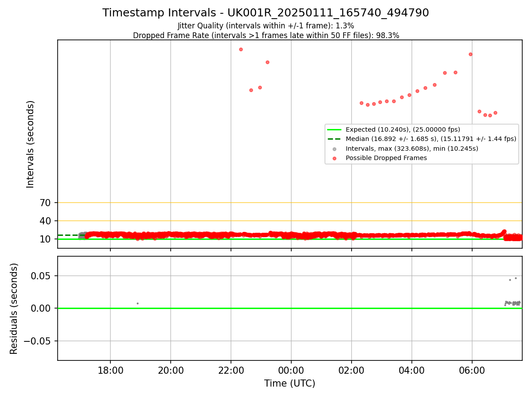This screenshot has height=399, width=532.
Task: Click the plot title Timestamp Intervals UK001R_20250111_165740_494790
Action: [266, 13]
